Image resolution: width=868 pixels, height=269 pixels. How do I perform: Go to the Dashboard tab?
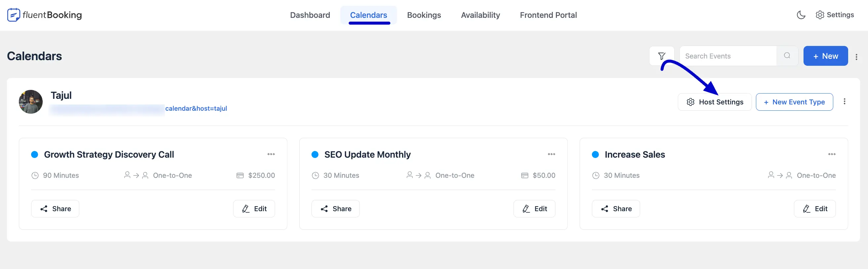coord(310,15)
